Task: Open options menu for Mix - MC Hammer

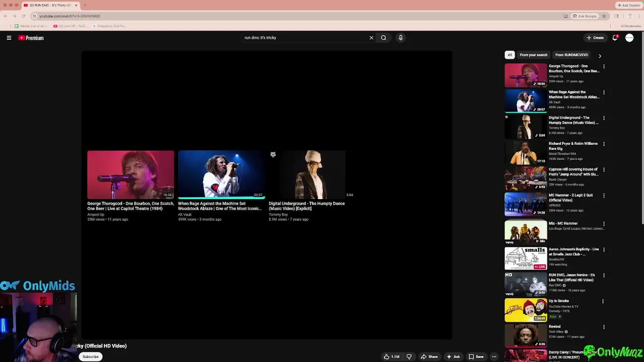Action: [604, 224]
